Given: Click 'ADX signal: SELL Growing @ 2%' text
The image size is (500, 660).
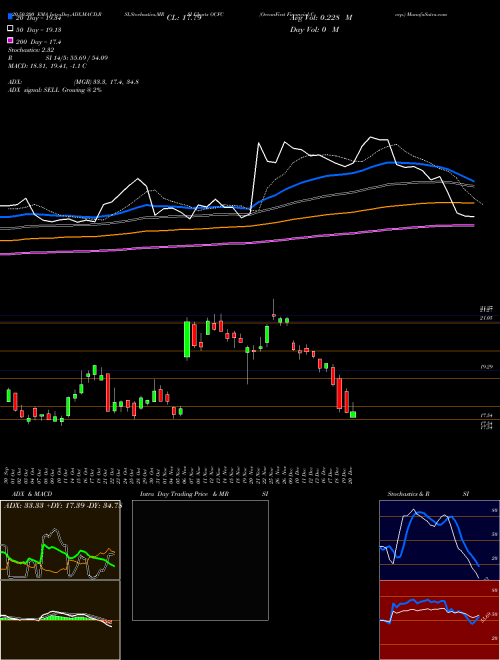Looking at the screenshot, I should pyautogui.click(x=55, y=90).
